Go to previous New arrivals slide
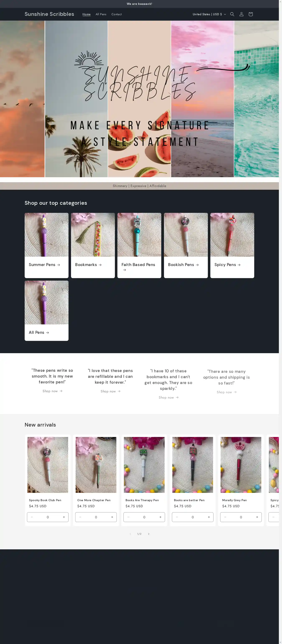Viewport: 282px width, 644px height. click(130, 534)
